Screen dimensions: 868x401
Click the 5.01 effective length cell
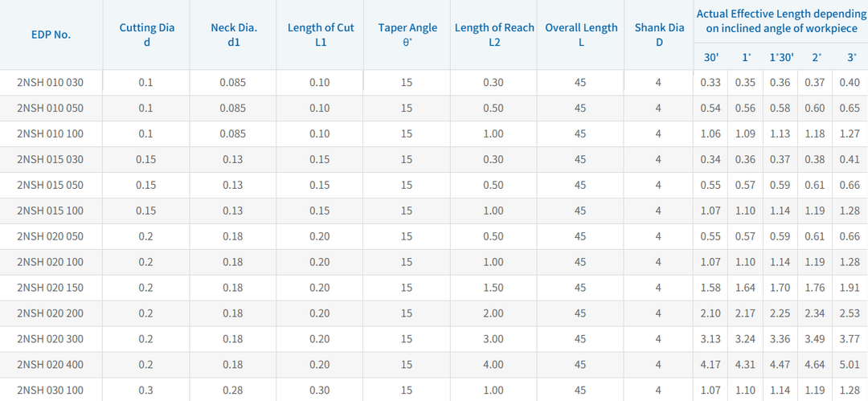[850, 365]
